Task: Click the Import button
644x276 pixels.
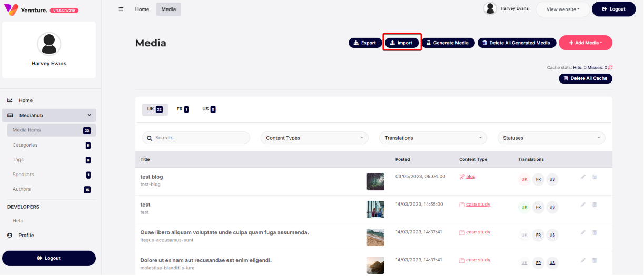Action: [x=402, y=43]
